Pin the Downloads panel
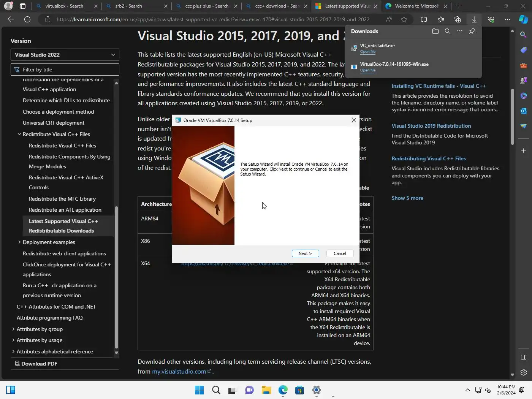This screenshot has height=399, width=532. pos(472,31)
